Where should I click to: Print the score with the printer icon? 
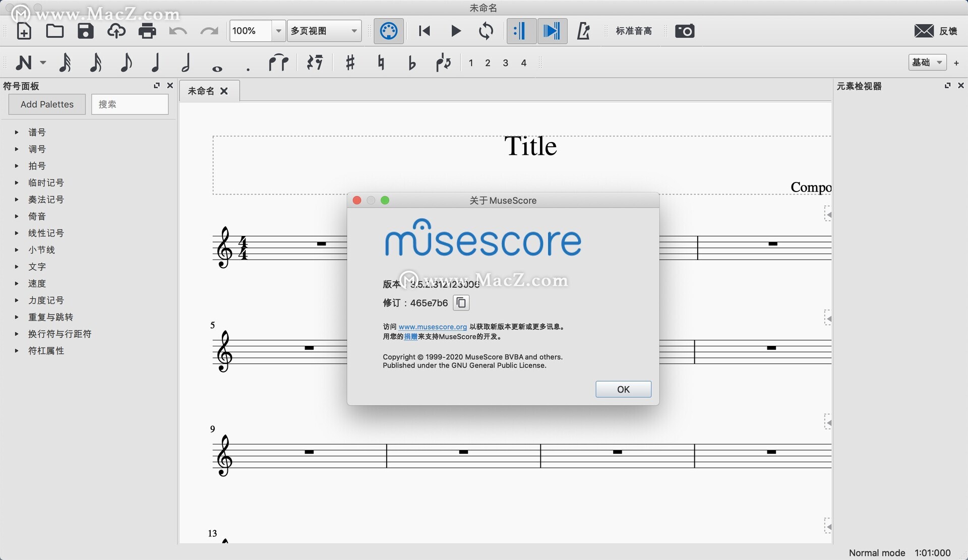(147, 31)
